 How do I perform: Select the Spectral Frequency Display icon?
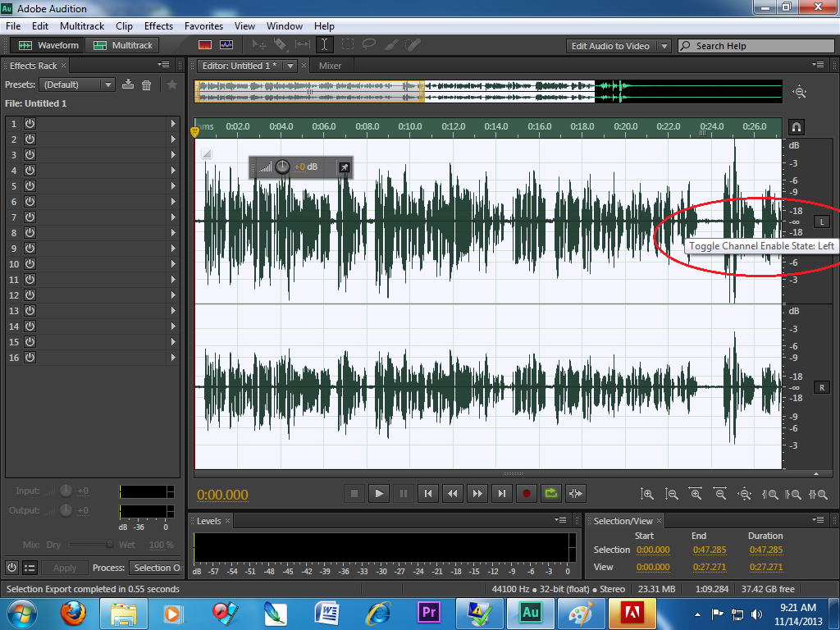[x=203, y=45]
